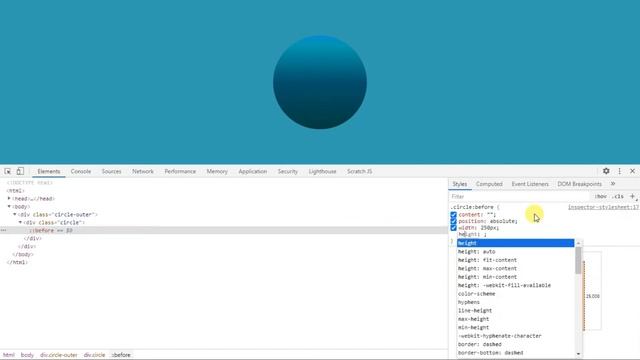Uncheck the position: absolute checkbox

click(453, 221)
